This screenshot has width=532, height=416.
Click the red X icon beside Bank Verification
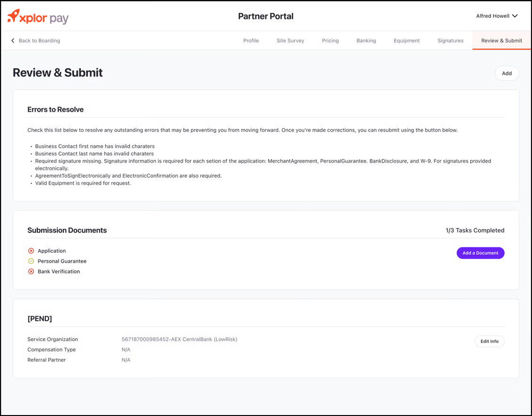[31, 272]
